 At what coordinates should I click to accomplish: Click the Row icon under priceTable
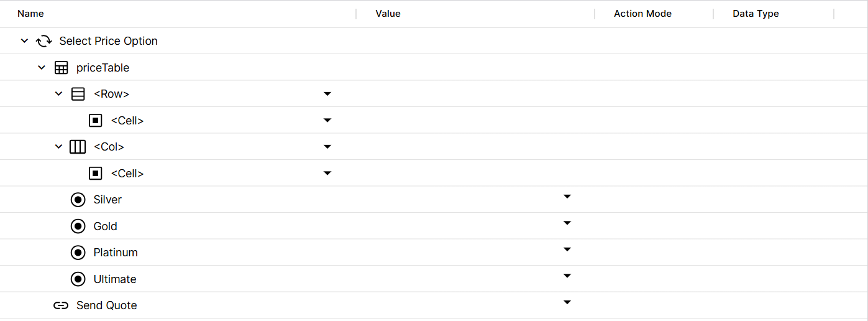tap(78, 94)
